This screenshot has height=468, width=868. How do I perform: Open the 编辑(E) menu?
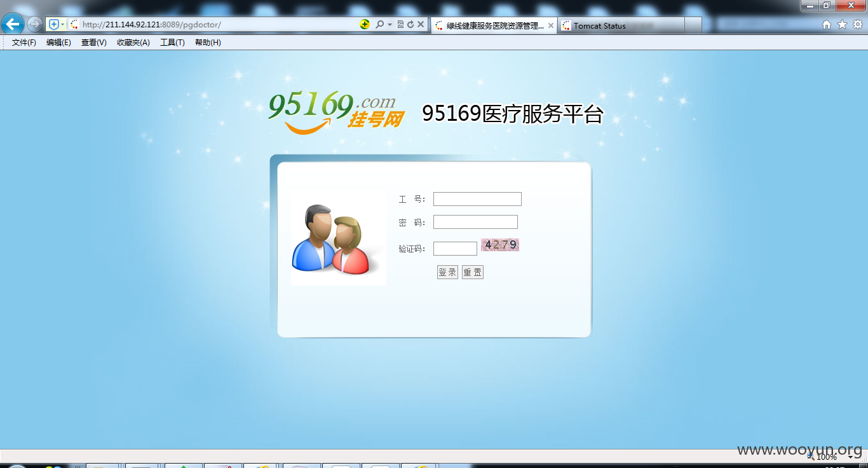point(58,43)
